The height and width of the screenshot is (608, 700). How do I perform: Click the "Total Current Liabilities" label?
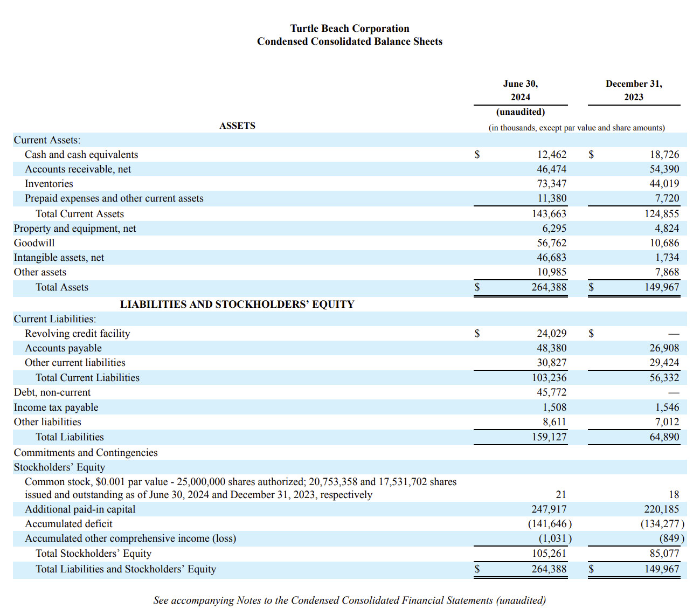point(87,378)
